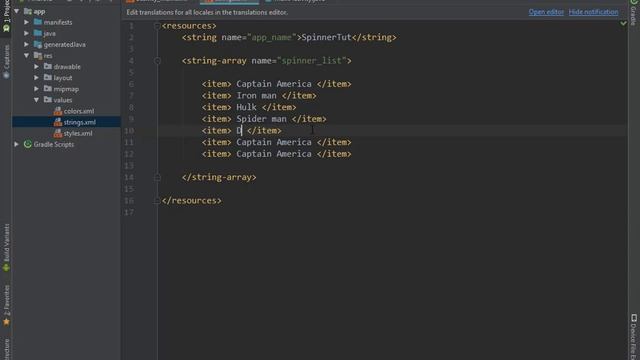Expand the drawable folder
The width and height of the screenshot is (640, 360).
[x=37, y=66]
